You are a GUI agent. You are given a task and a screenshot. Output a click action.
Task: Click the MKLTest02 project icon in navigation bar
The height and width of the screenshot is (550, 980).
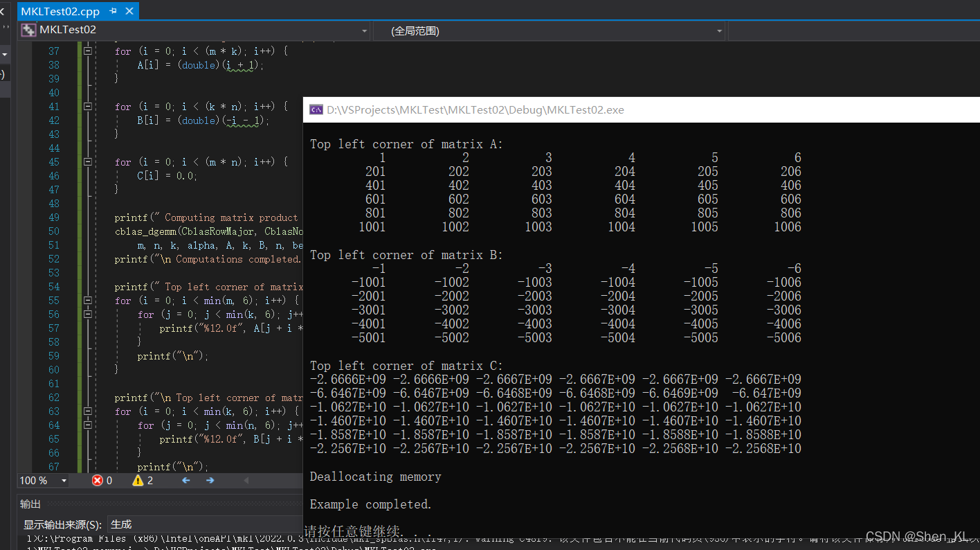point(28,30)
